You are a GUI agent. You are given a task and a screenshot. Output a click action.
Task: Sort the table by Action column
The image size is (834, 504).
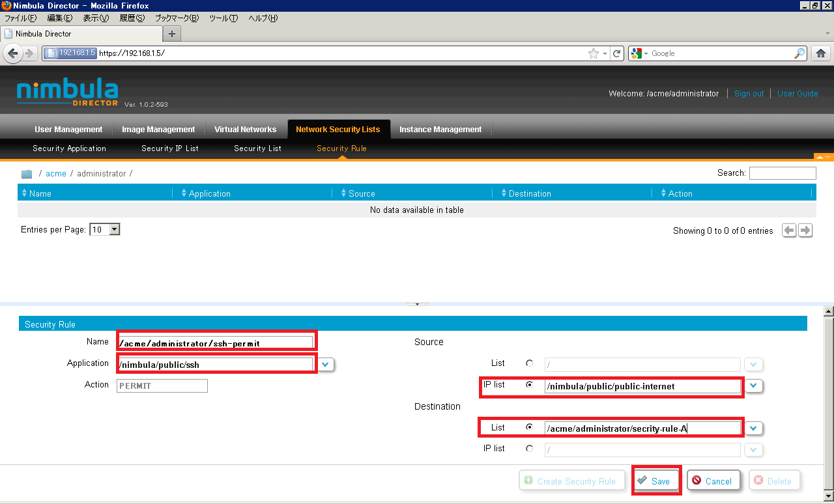pyautogui.click(x=676, y=193)
